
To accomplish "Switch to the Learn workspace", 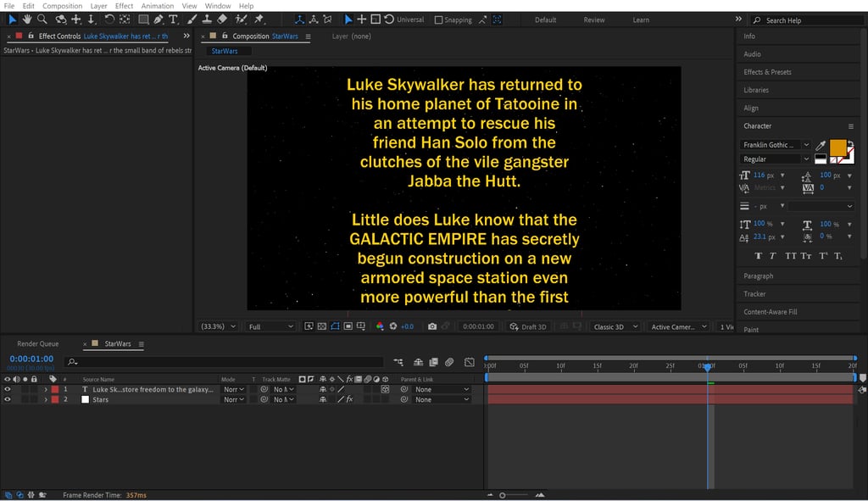I will tap(641, 20).
